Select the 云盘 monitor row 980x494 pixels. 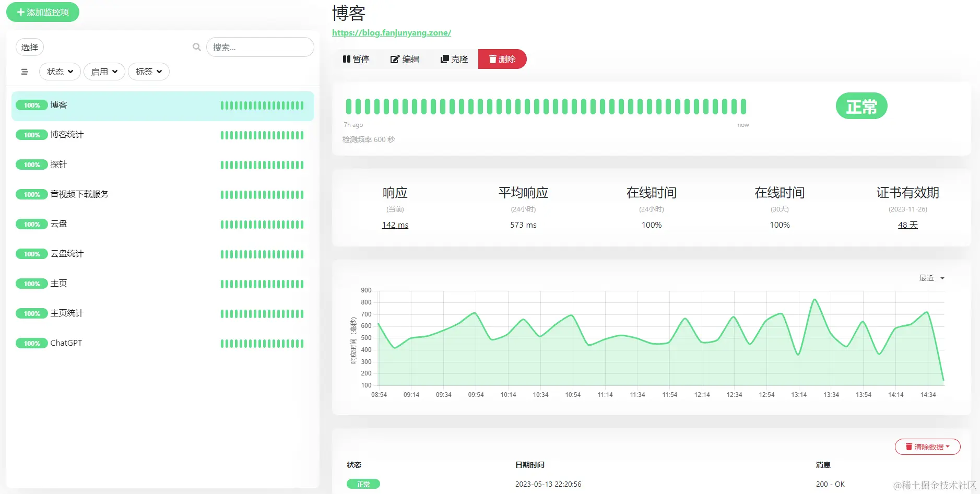pos(163,225)
